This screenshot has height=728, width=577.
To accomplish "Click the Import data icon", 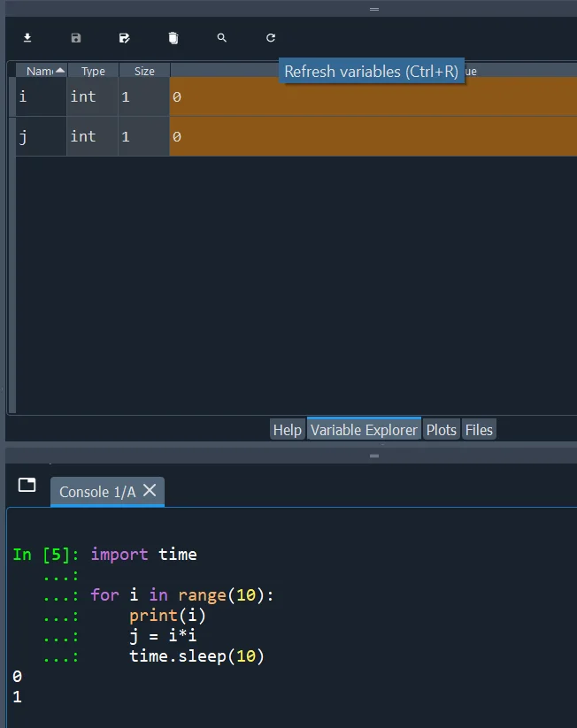I will (27, 38).
